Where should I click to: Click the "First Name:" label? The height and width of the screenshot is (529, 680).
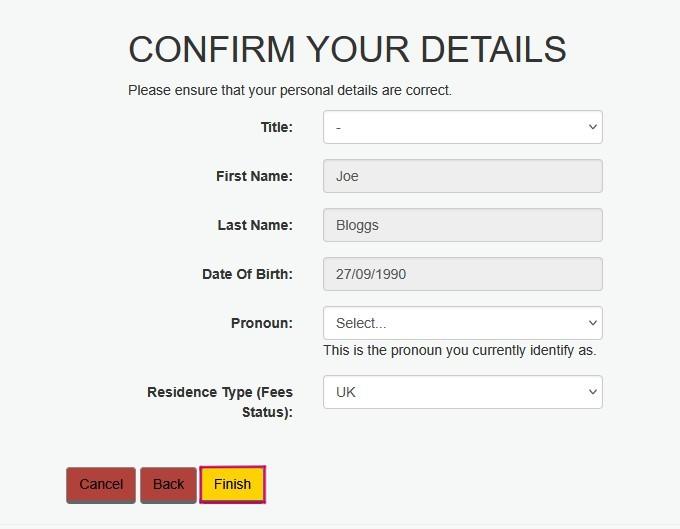coord(254,176)
